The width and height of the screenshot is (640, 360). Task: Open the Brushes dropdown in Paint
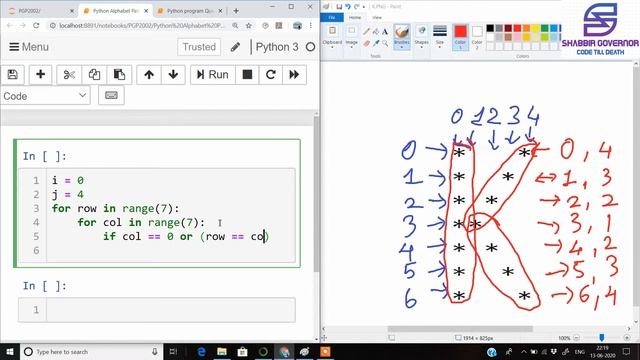point(402,37)
